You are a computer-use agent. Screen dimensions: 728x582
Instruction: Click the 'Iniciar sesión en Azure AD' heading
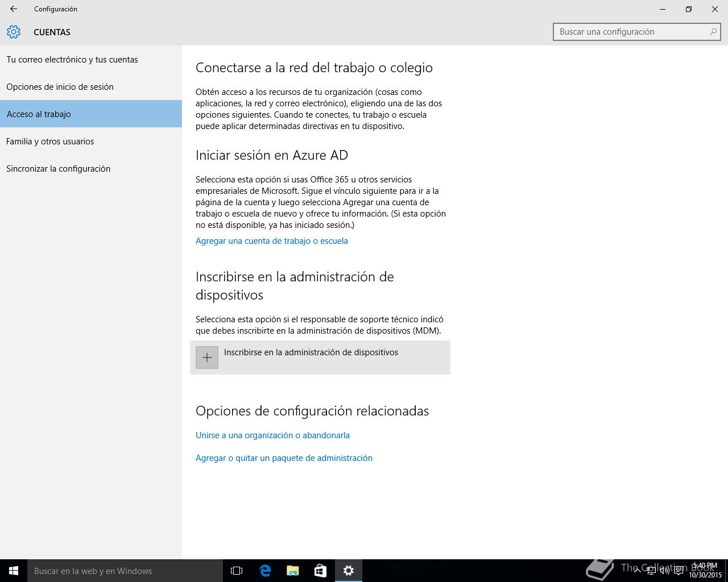(272, 155)
